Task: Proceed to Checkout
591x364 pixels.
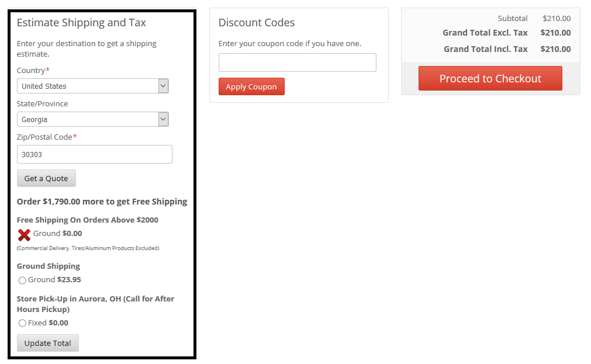Action: point(490,78)
